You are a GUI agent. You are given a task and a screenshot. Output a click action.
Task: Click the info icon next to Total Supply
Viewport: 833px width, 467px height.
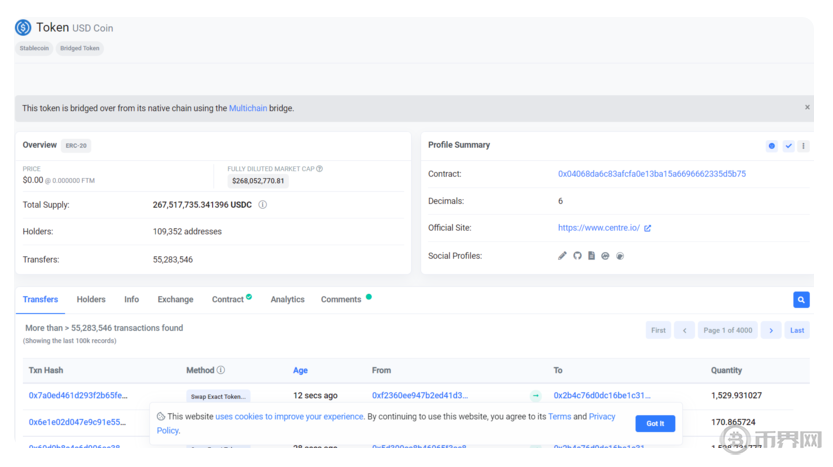tap(263, 205)
